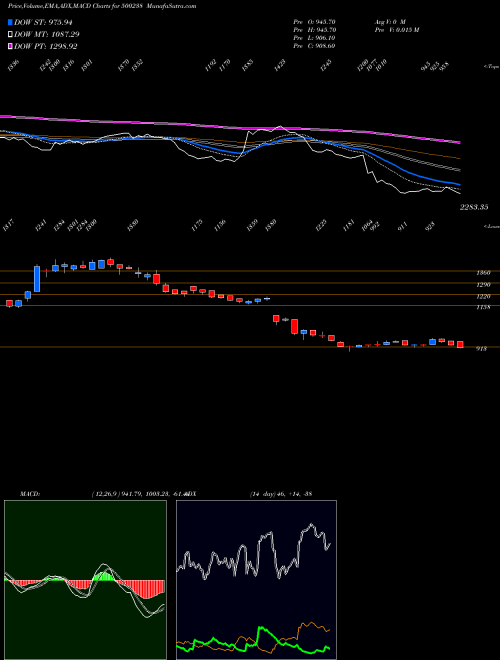Click the 'MACD:' panel label
The height and width of the screenshot is (660, 500).
coord(30,493)
